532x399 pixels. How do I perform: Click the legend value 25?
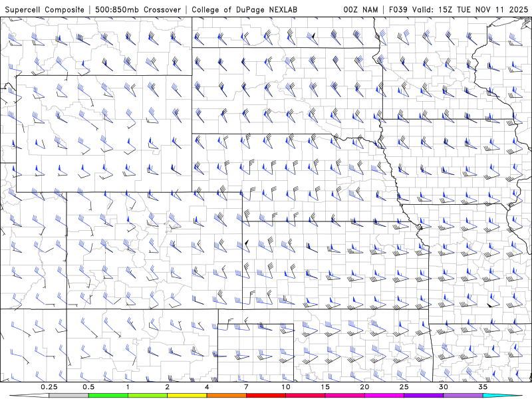[x=404, y=387]
